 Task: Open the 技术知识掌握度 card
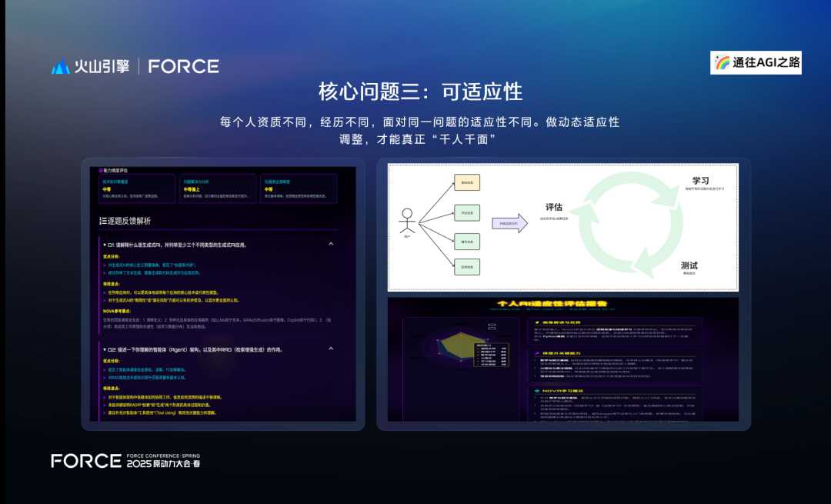(137, 189)
